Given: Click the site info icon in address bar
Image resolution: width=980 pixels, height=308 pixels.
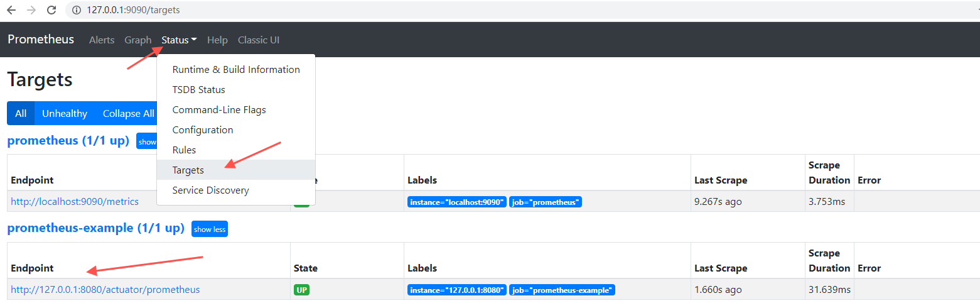Looking at the screenshot, I should (x=77, y=10).
